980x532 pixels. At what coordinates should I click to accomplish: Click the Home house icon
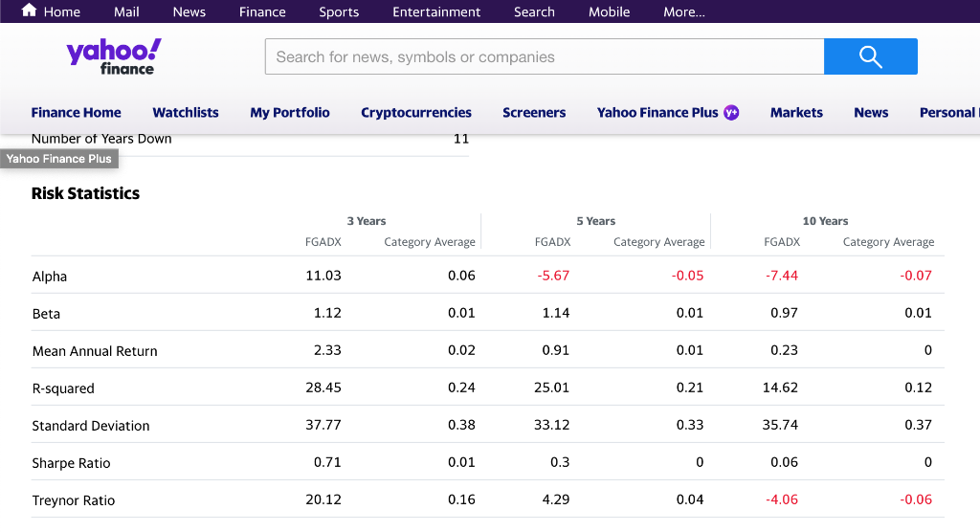point(29,10)
